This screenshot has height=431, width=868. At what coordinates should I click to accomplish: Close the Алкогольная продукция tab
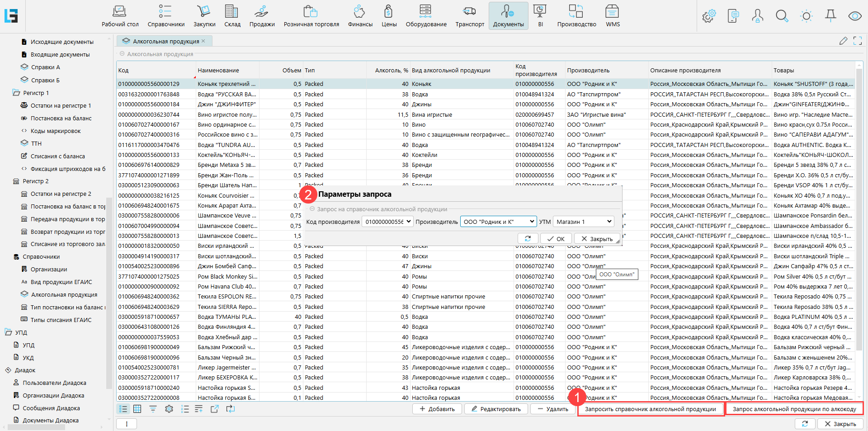coord(203,41)
